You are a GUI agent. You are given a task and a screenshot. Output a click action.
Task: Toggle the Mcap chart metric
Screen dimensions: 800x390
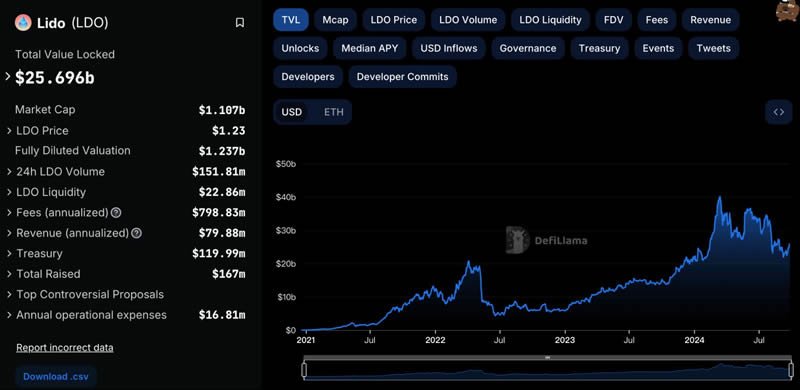coord(335,20)
